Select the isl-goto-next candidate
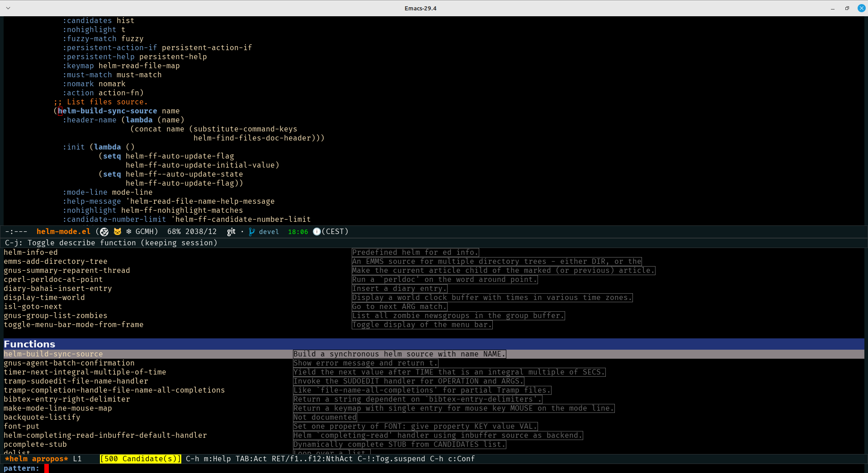This screenshot has width=868, height=473. pyautogui.click(x=33, y=307)
